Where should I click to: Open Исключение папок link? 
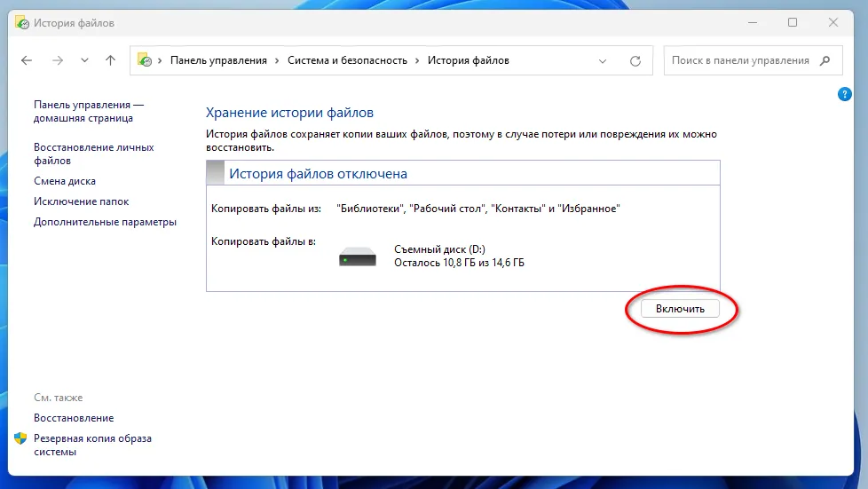click(x=81, y=201)
